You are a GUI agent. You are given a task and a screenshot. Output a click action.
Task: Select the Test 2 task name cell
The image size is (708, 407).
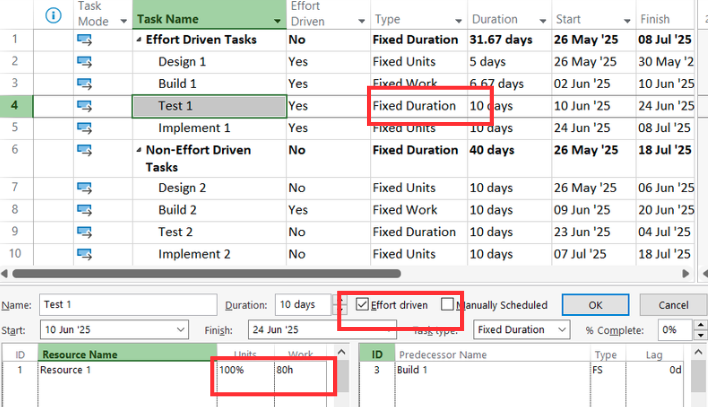[210, 232]
